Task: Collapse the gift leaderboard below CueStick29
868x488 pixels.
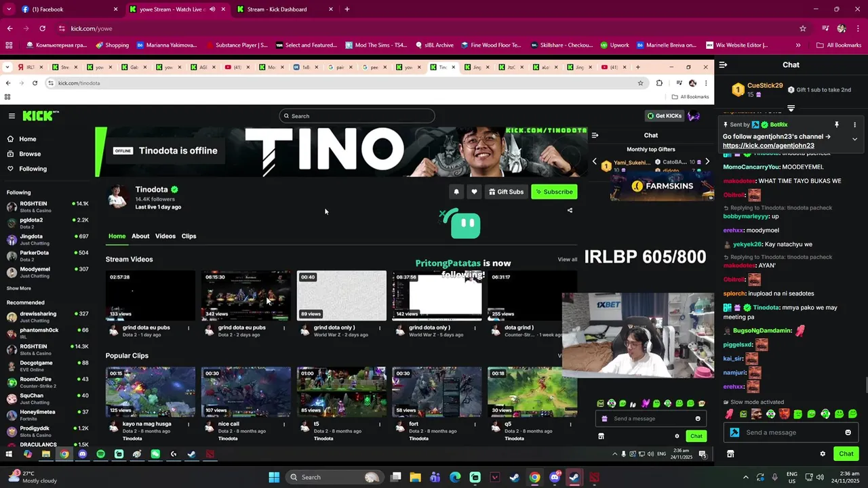Action: (x=791, y=108)
